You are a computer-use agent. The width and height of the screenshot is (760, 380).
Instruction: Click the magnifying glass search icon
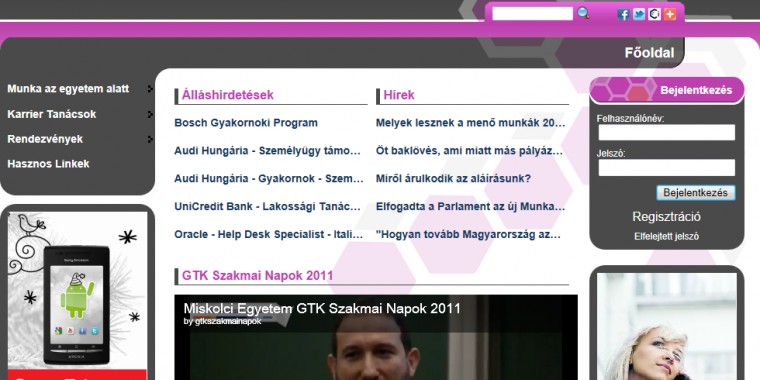[x=583, y=13]
